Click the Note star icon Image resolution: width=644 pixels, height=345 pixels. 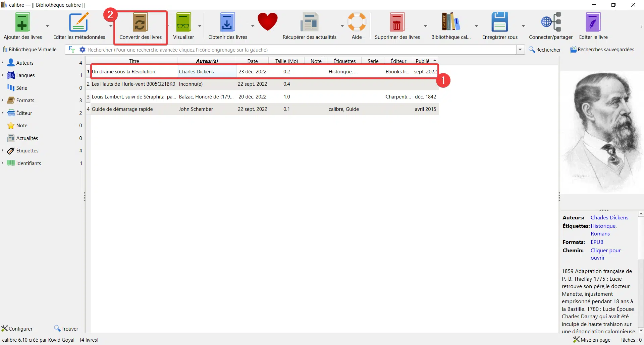(x=11, y=126)
